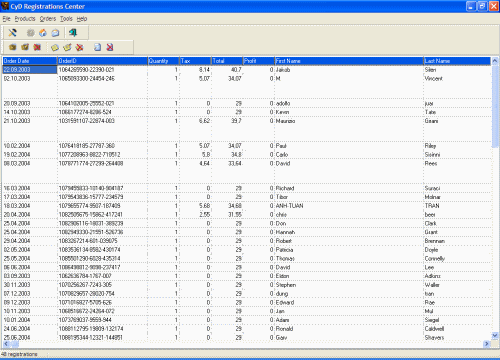Select the 30.11.2003 order date cell
Viewport: 500px width, 360px height.
30,285
